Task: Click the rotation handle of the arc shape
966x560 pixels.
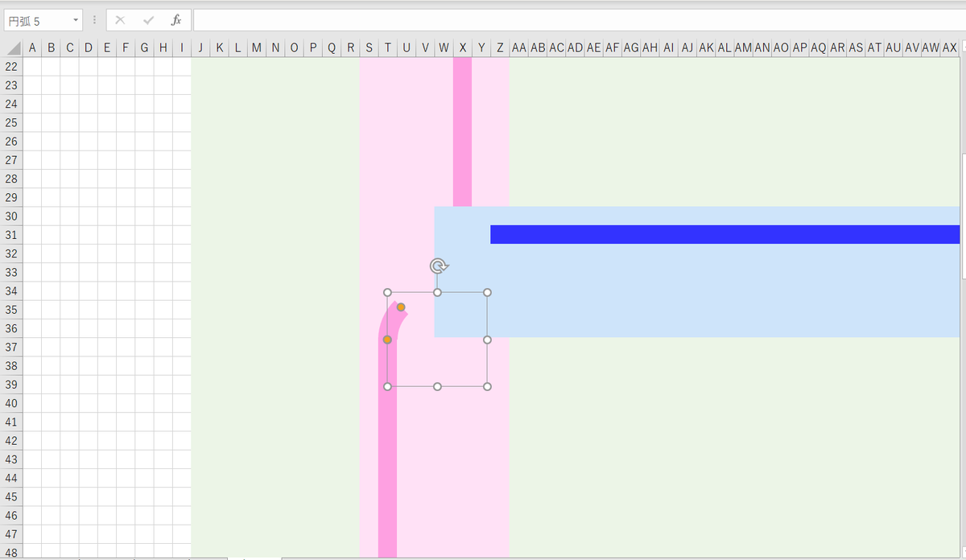Action: [437, 266]
